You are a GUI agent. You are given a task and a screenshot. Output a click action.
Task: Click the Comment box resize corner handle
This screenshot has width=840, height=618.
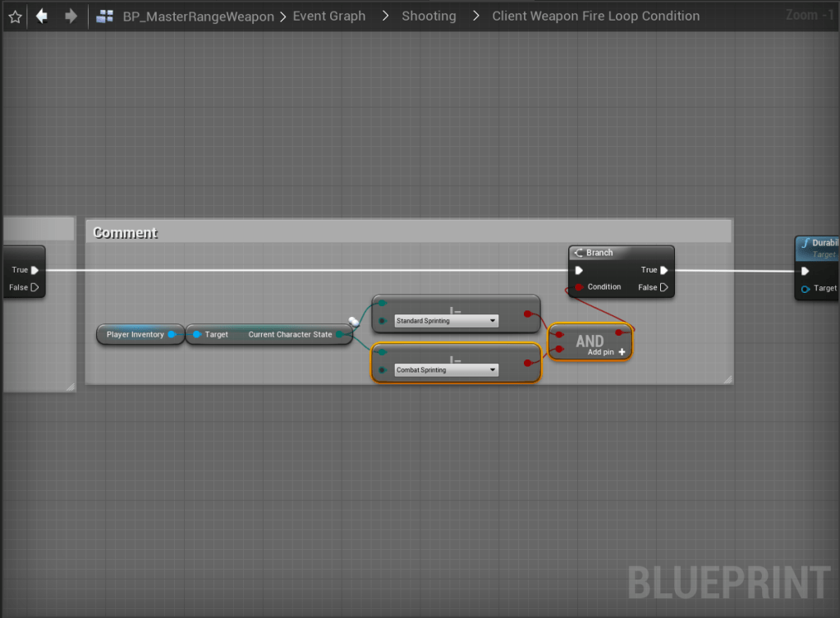coord(728,379)
